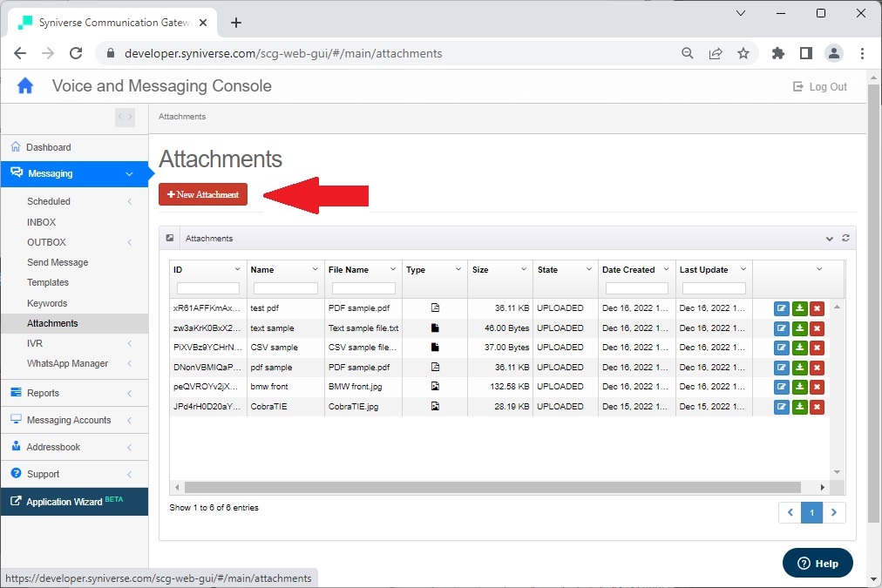Collapse the sidebar navigation toggle
The width and height of the screenshot is (882, 588).
click(125, 117)
